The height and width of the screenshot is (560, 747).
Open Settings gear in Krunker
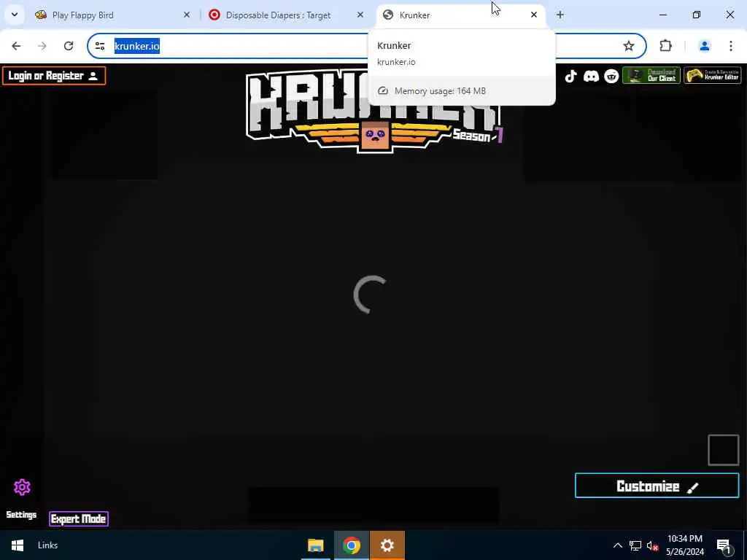22,487
